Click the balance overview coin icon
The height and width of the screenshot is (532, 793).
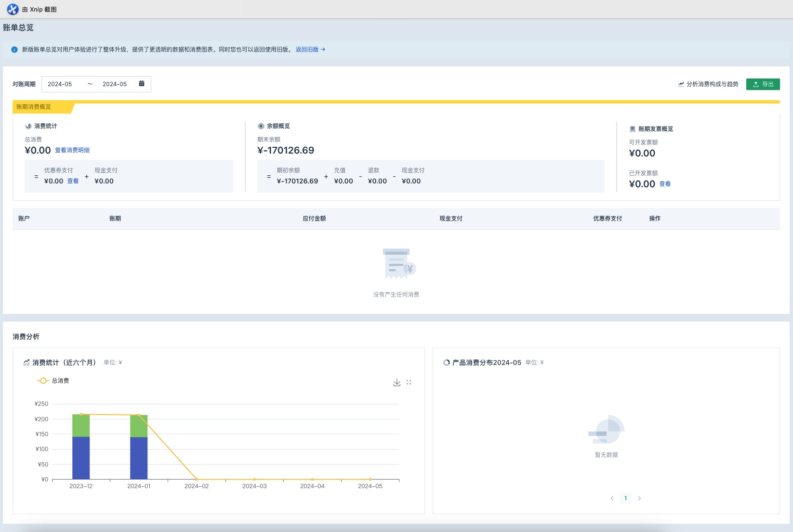tap(261, 126)
